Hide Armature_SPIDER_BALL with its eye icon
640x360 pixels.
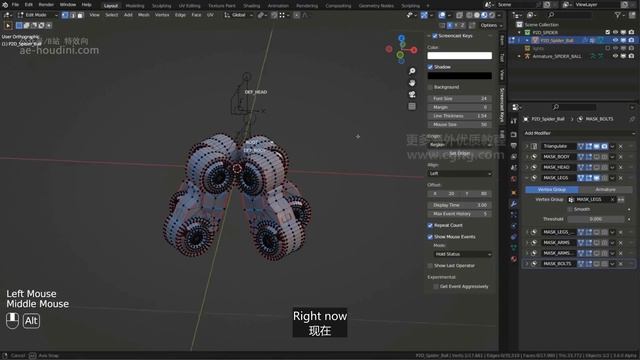pyautogui.click(x=616, y=56)
